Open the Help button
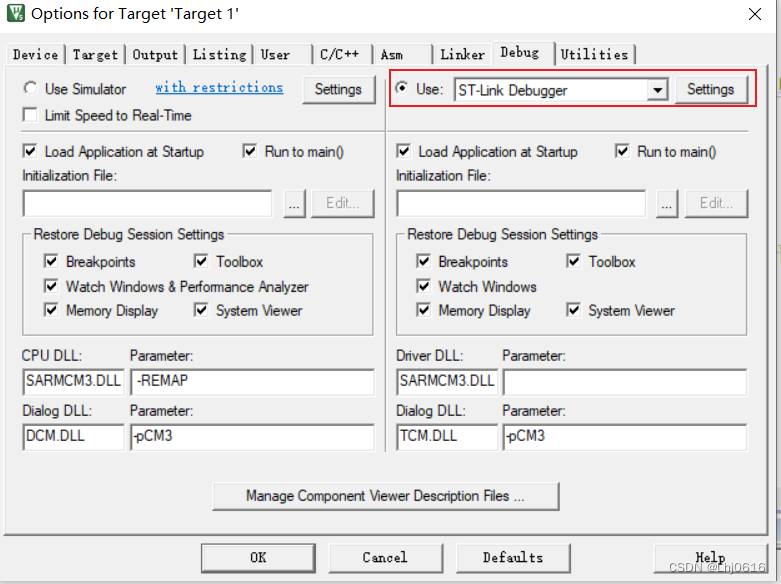Image resolution: width=781 pixels, height=584 pixels. [x=710, y=558]
